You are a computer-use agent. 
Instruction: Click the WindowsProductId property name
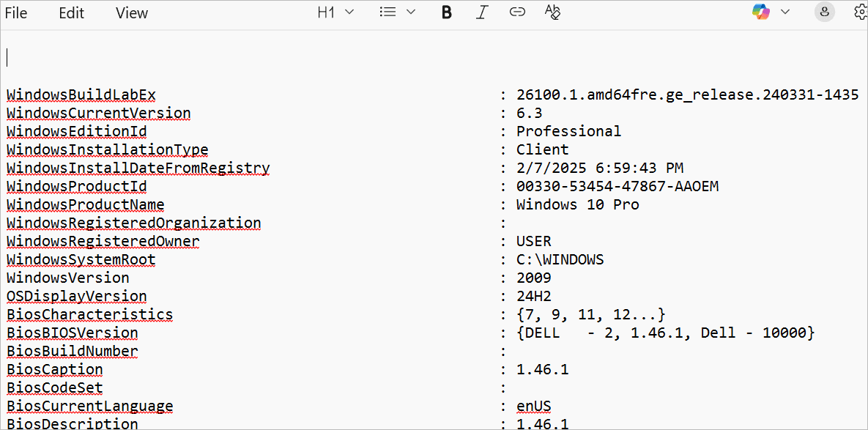click(x=77, y=186)
